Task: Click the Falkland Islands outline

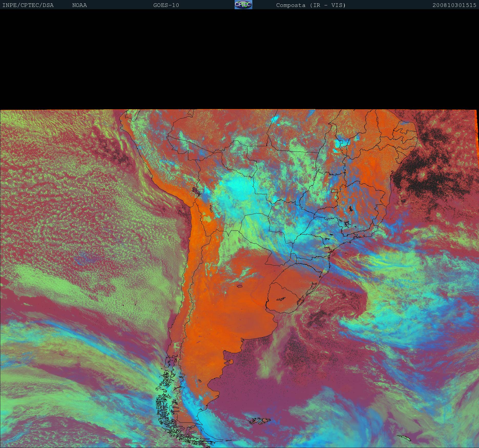Action: click(x=260, y=420)
